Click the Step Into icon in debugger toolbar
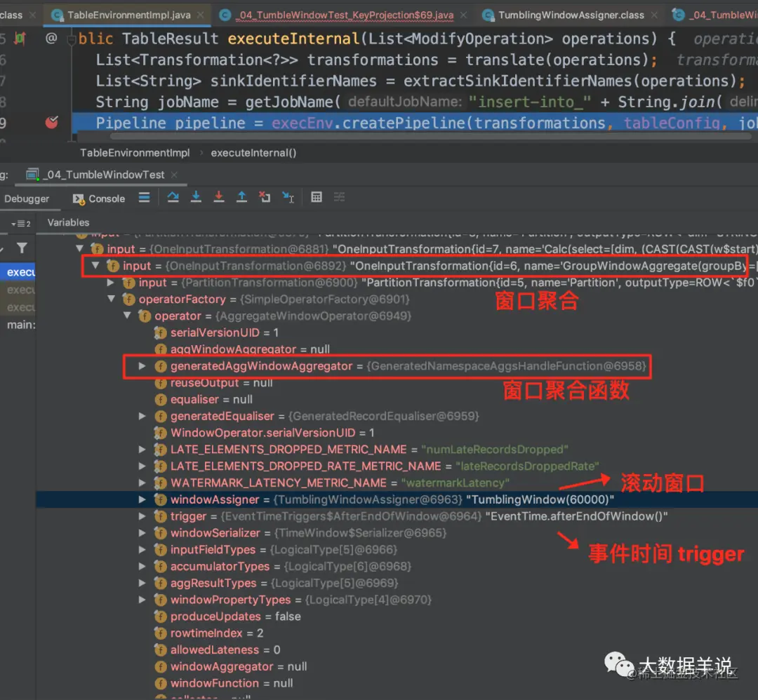 coord(194,197)
